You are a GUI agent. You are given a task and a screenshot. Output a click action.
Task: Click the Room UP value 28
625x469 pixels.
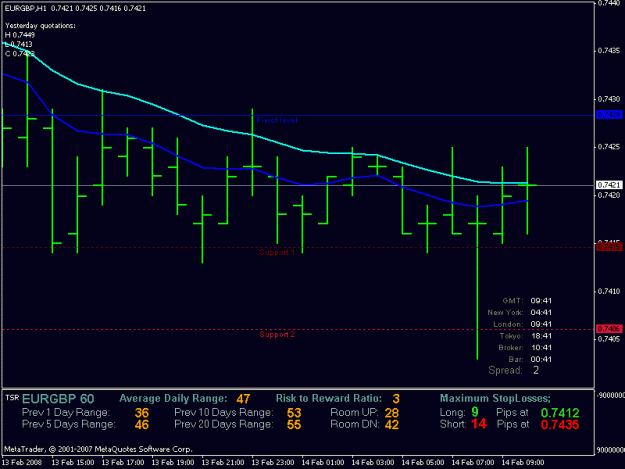392,413
